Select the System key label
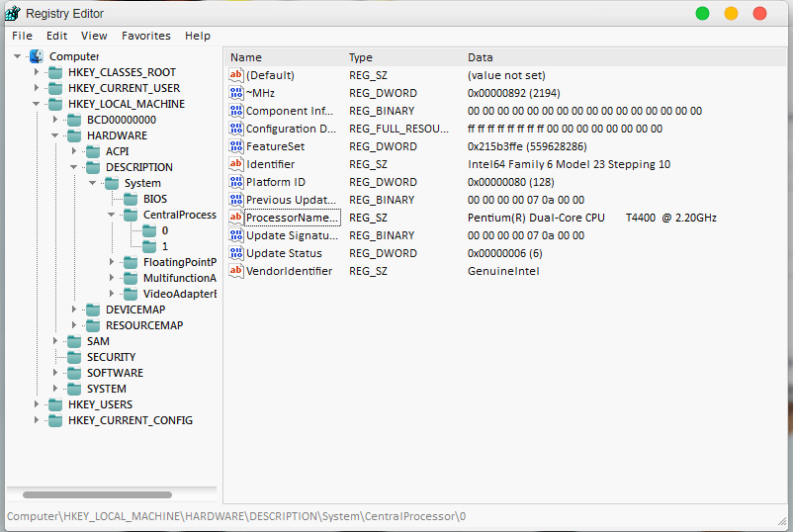This screenshot has height=532, width=793. [142, 183]
